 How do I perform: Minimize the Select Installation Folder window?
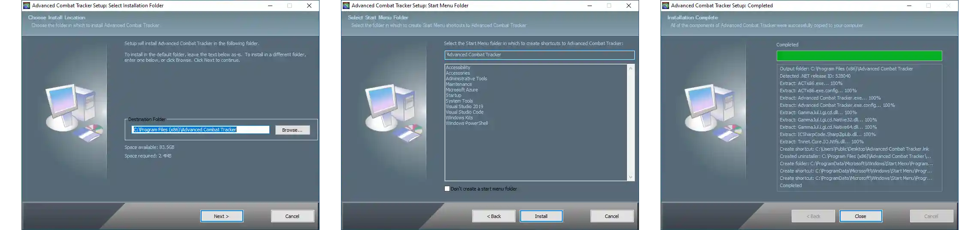[270, 6]
